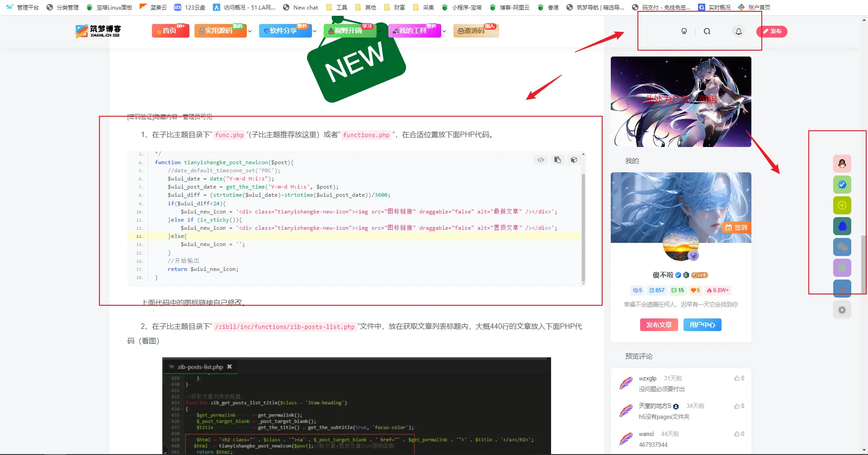
Task: Expand the 软件分享 menu chevron
Action: click(x=315, y=31)
